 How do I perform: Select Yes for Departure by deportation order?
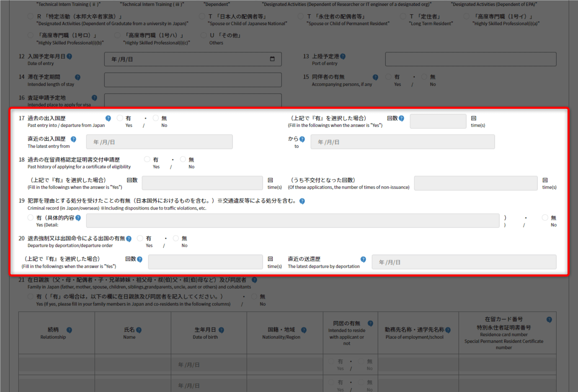[140, 238]
